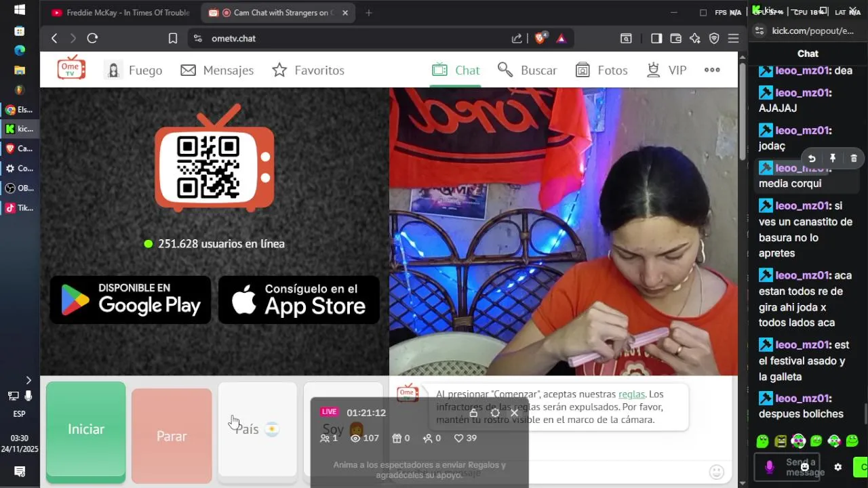Viewport: 868px width, 488px height.
Task: Open the Brave VPN shield icon
Action: coord(714,39)
